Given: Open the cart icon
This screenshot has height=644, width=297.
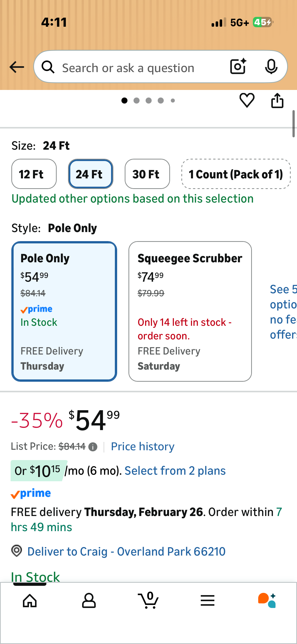Looking at the screenshot, I should [149, 600].
